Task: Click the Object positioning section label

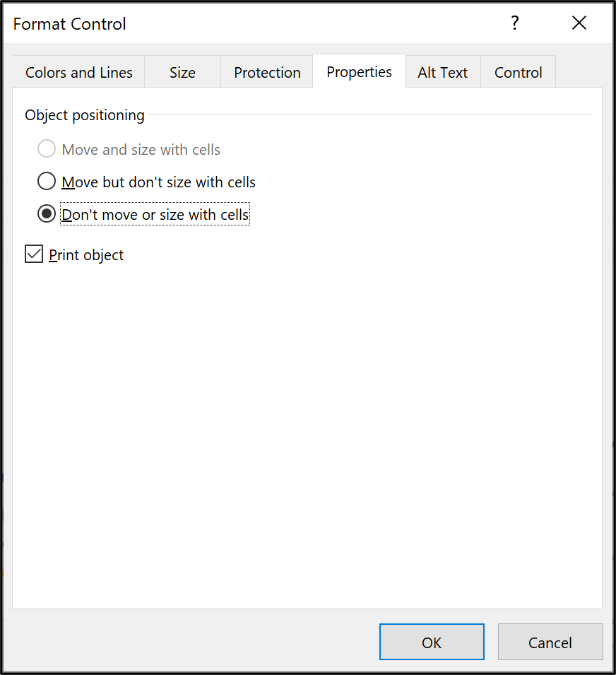Action: point(84,115)
